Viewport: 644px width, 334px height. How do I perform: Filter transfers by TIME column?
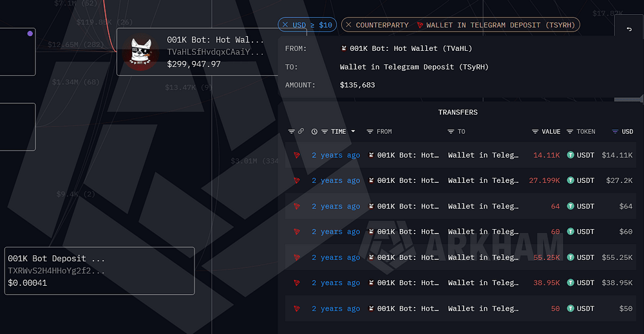[x=325, y=132]
